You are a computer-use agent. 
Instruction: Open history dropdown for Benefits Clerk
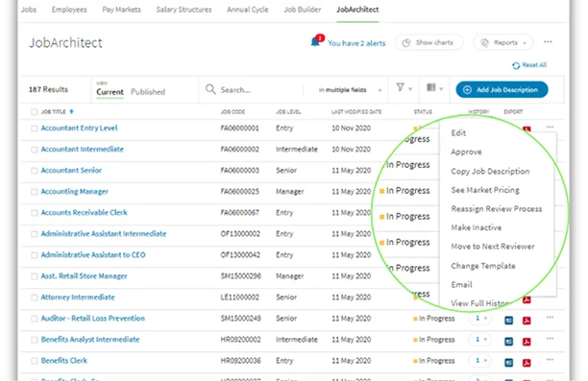coord(480,361)
